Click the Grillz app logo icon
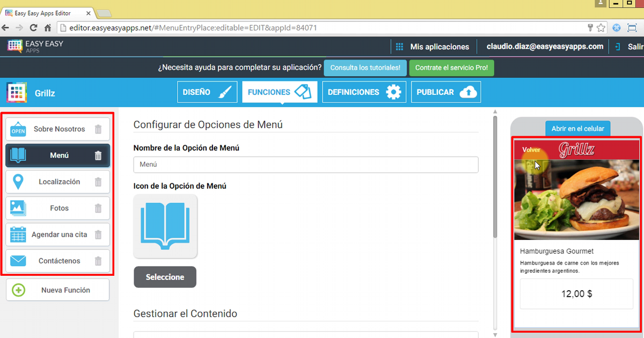 coord(17,93)
